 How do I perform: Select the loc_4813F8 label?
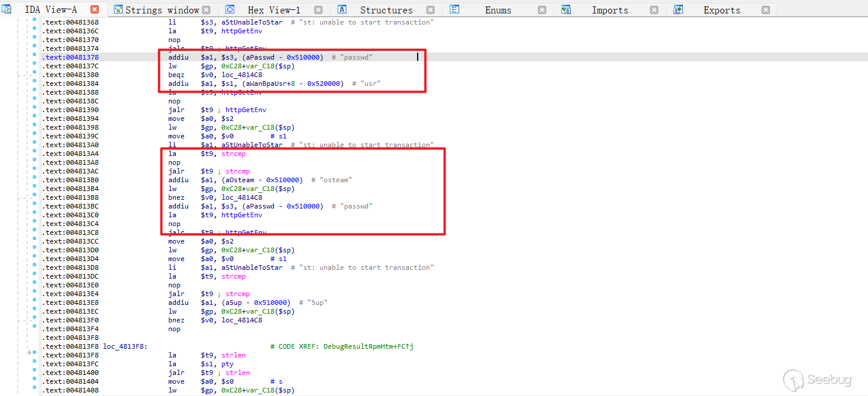[124, 346]
